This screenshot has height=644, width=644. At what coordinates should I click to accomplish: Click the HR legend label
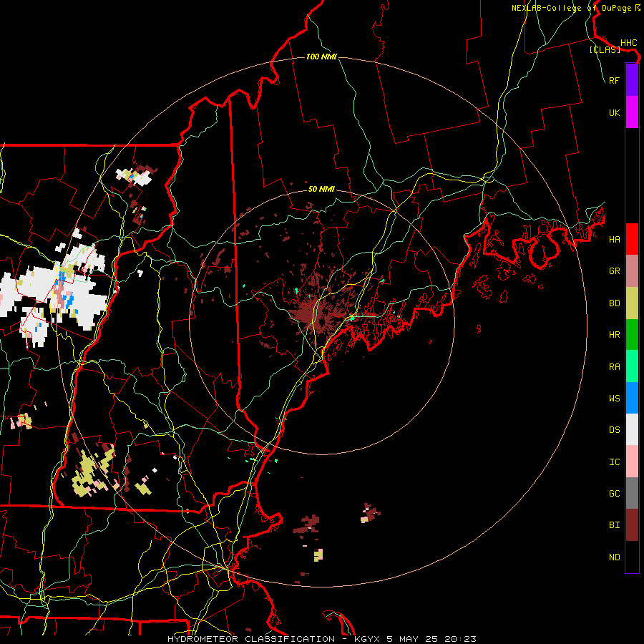pyautogui.click(x=614, y=335)
